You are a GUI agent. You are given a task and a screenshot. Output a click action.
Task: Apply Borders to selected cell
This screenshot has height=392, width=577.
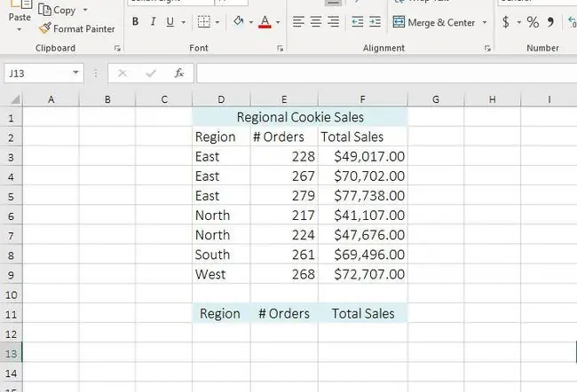pyautogui.click(x=204, y=22)
